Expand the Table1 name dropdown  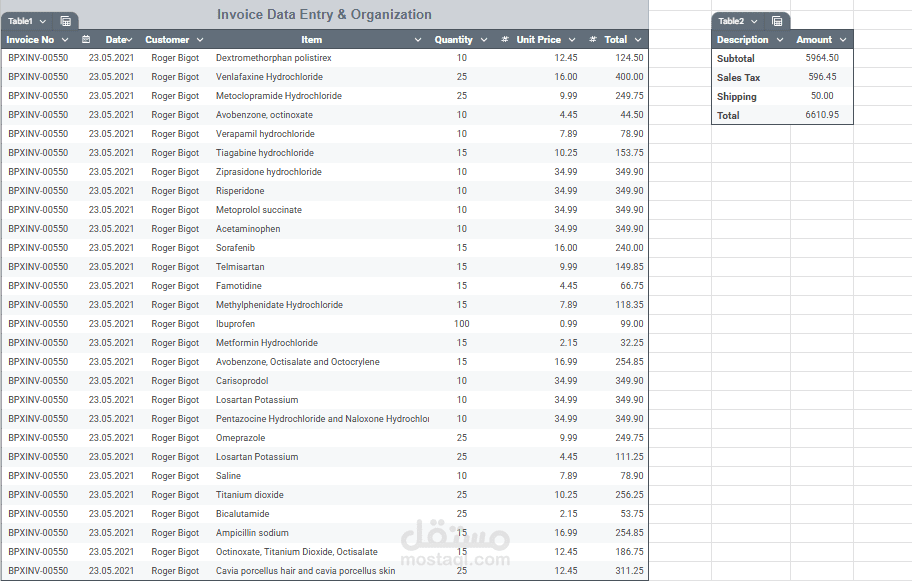point(42,22)
